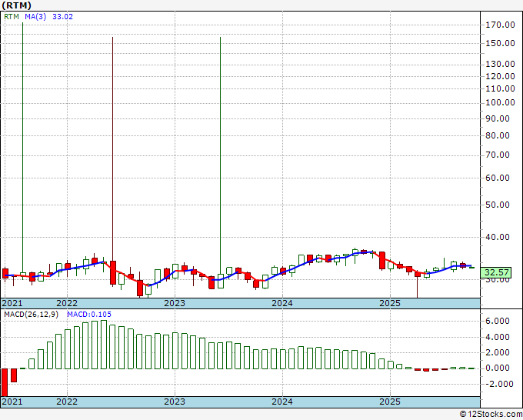523x420 pixels.
Task: Click the tall green candle wick in mid-2023
Action: pos(220,155)
